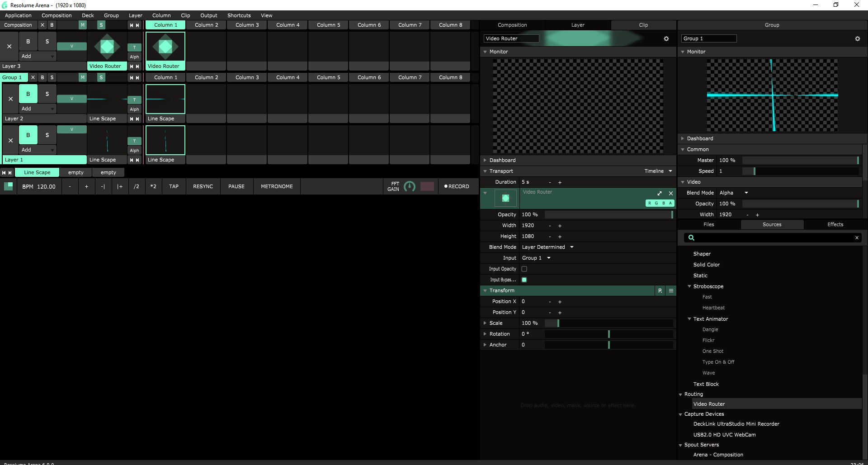Toggle solo on Layer 1
Viewport: 868px width, 465px height.
click(47, 135)
